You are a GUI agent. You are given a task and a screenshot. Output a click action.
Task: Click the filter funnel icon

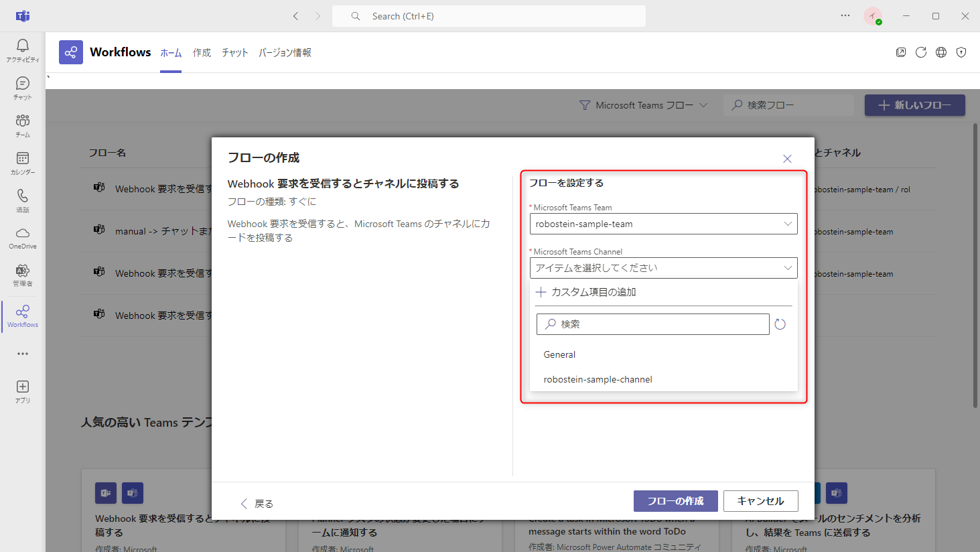pyautogui.click(x=585, y=105)
